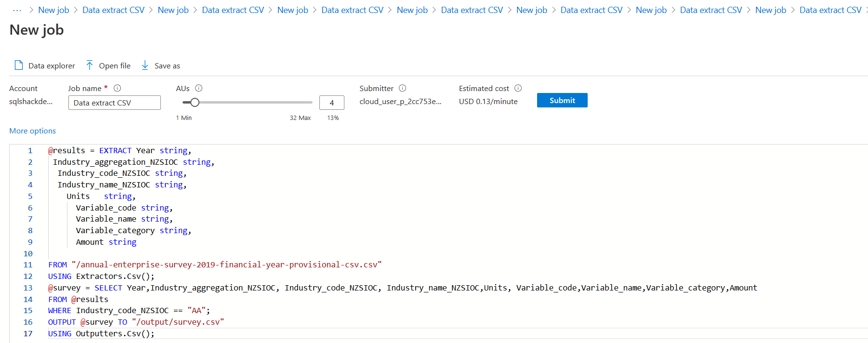Expand More options

click(32, 131)
